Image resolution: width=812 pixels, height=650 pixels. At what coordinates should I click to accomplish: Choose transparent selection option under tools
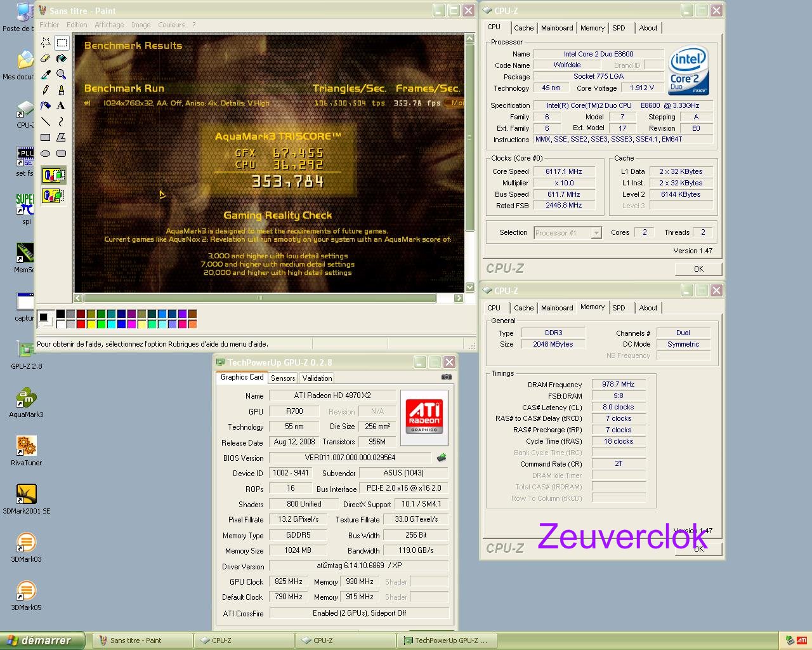(x=53, y=196)
